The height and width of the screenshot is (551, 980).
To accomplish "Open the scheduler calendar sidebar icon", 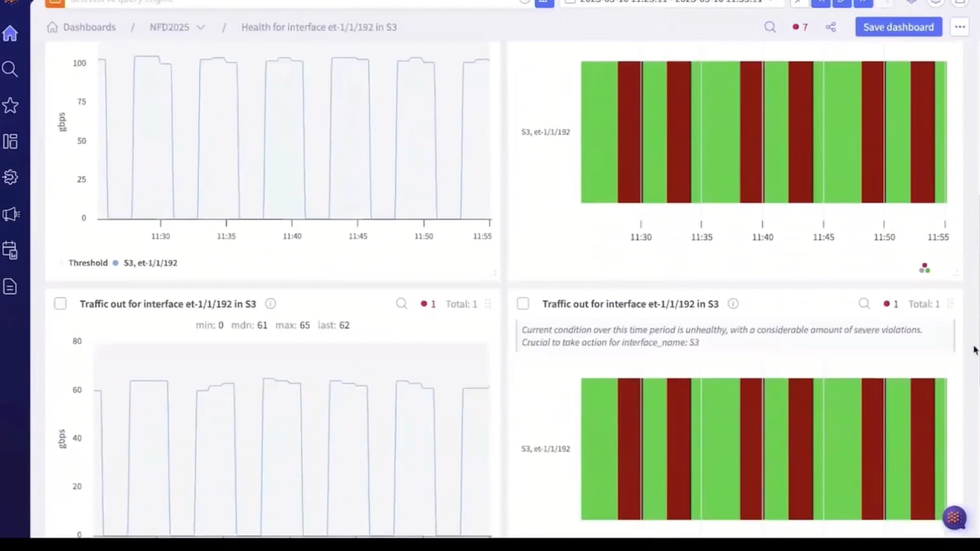I will coord(10,250).
